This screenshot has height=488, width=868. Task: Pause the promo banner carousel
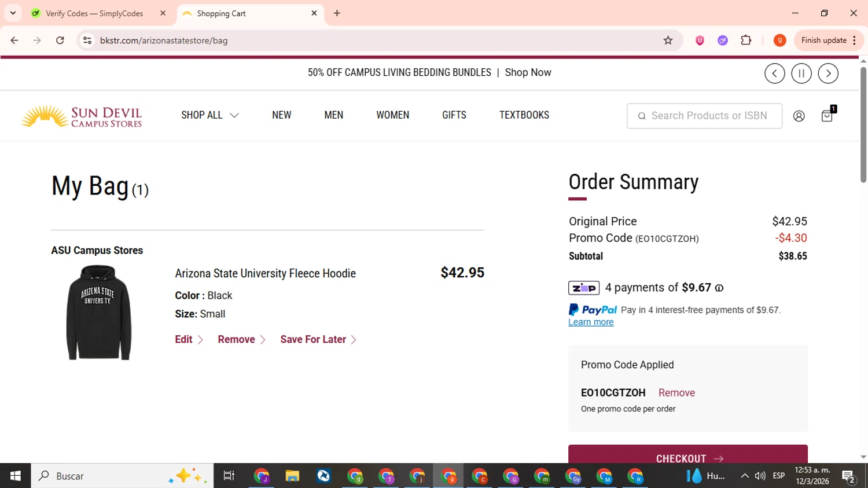tap(801, 74)
